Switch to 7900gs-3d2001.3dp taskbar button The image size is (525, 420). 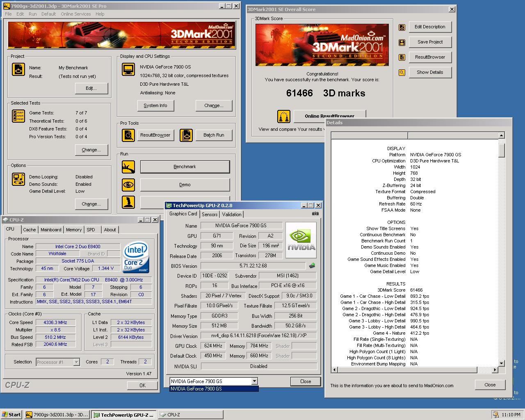click(57, 415)
